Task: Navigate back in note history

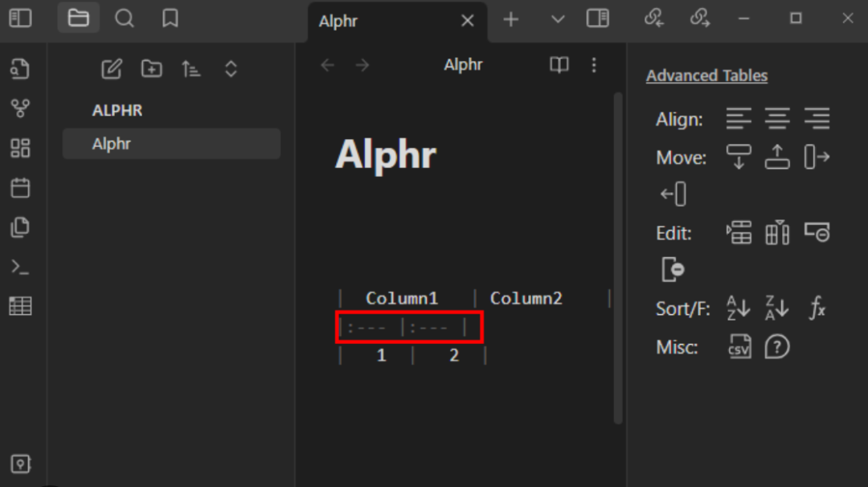Action: pyautogui.click(x=328, y=65)
